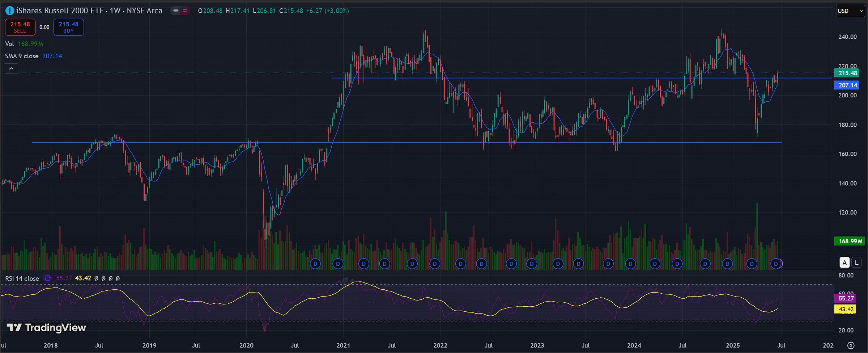The image size is (868, 353).
Task: Click 215.48 BUY button
Action: pyautogui.click(x=69, y=27)
